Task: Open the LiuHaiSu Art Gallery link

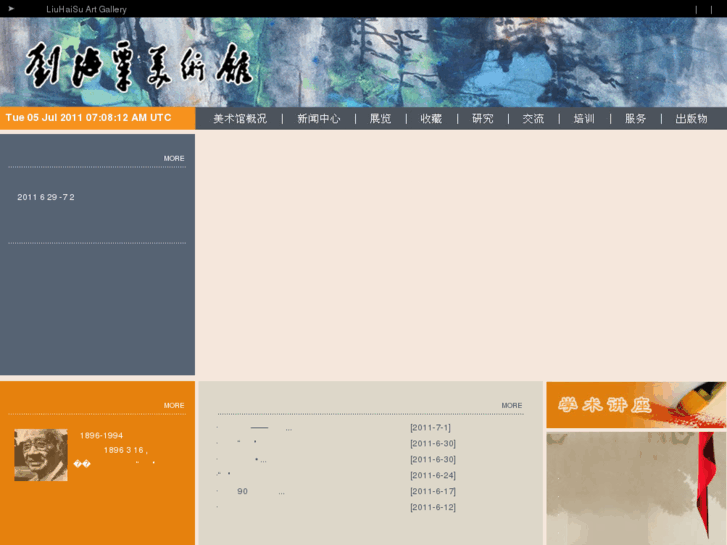Action: (86, 9)
